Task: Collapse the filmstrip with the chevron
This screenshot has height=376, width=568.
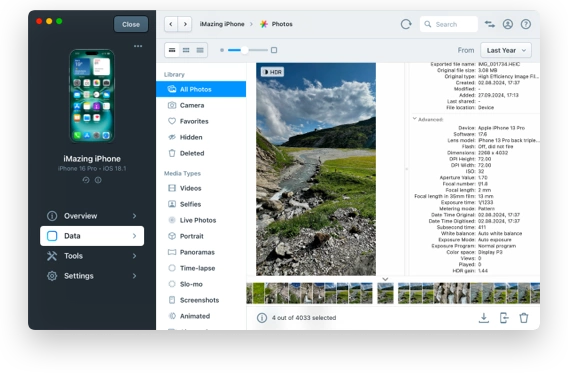Action: click(x=385, y=279)
